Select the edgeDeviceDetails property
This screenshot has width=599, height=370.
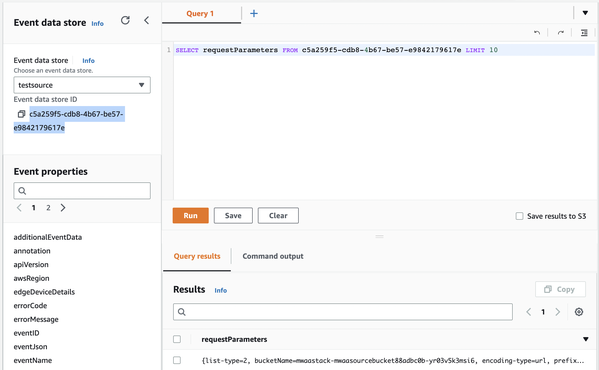coord(44,292)
